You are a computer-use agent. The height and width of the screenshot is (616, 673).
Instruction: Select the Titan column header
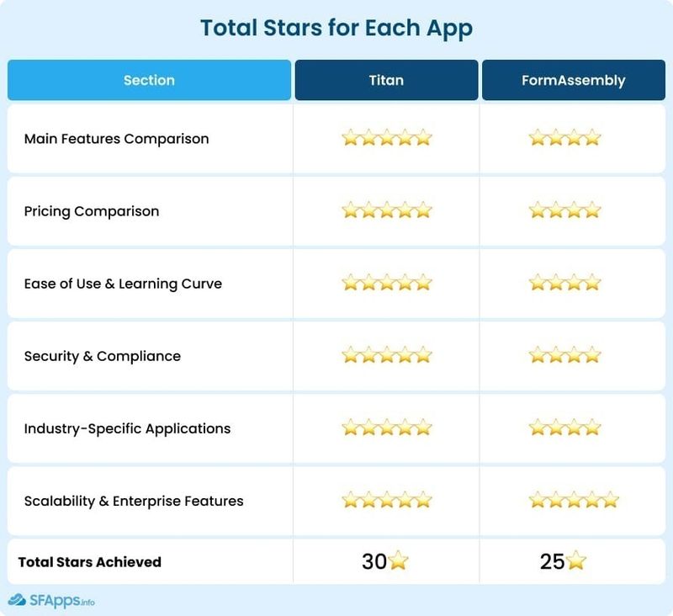(x=386, y=80)
